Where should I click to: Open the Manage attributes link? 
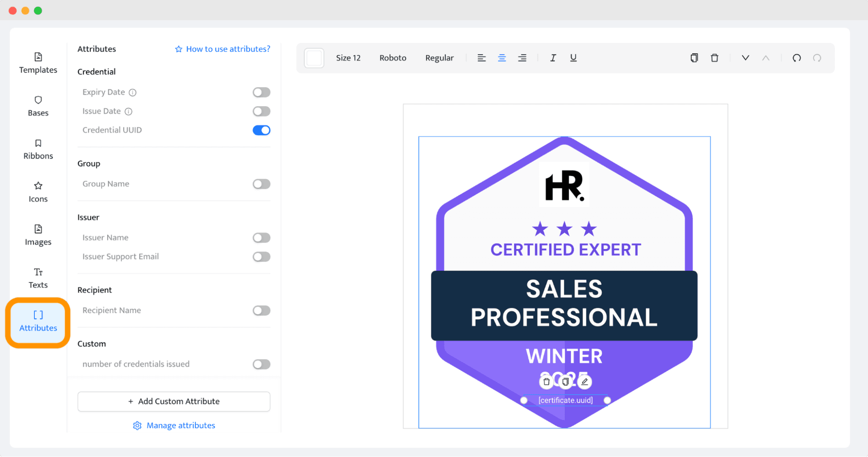pyautogui.click(x=174, y=425)
